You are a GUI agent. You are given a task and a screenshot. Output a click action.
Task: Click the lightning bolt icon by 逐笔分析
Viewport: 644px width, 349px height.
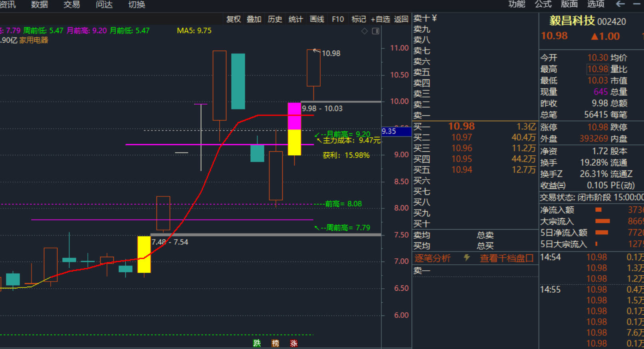click(466, 258)
